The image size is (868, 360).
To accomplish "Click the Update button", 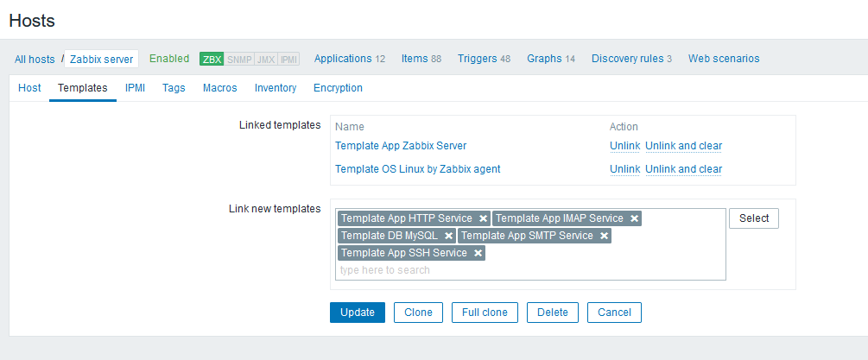I will (x=358, y=313).
